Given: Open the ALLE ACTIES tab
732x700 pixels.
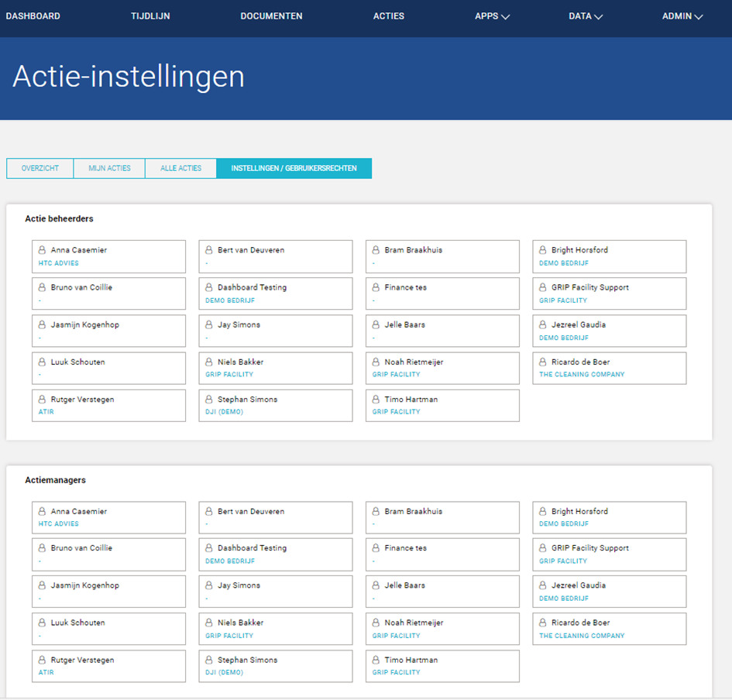Looking at the screenshot, I should point(181,169).
